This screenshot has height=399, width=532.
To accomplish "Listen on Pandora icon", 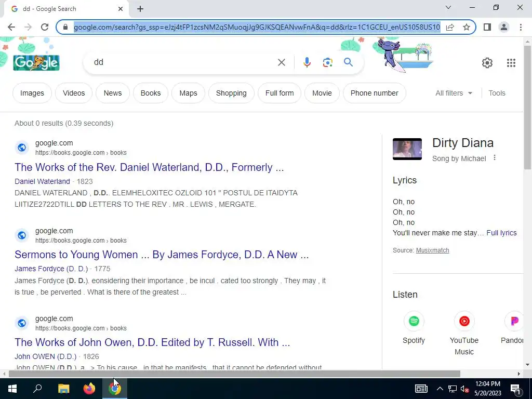I will pyautogui.click(x=514, y=321).
